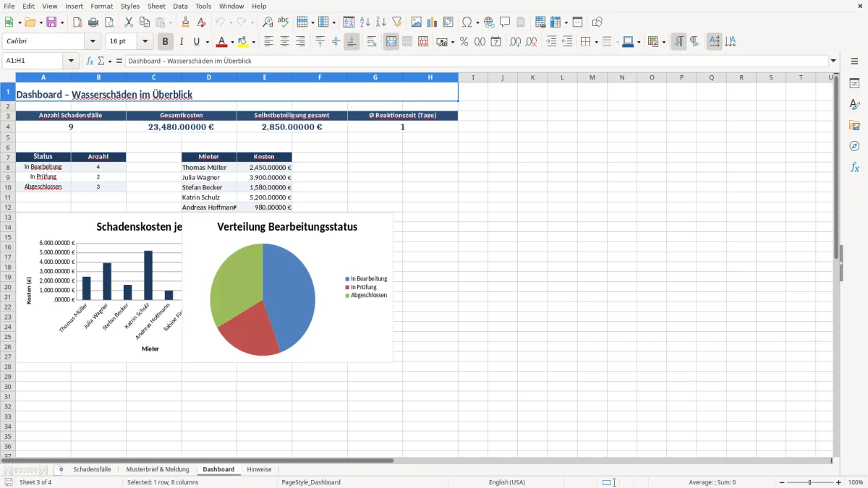The width and height of the screenshot is (868, 488).
Task: Toggle Italic formatting
Action: click(182, 42)
